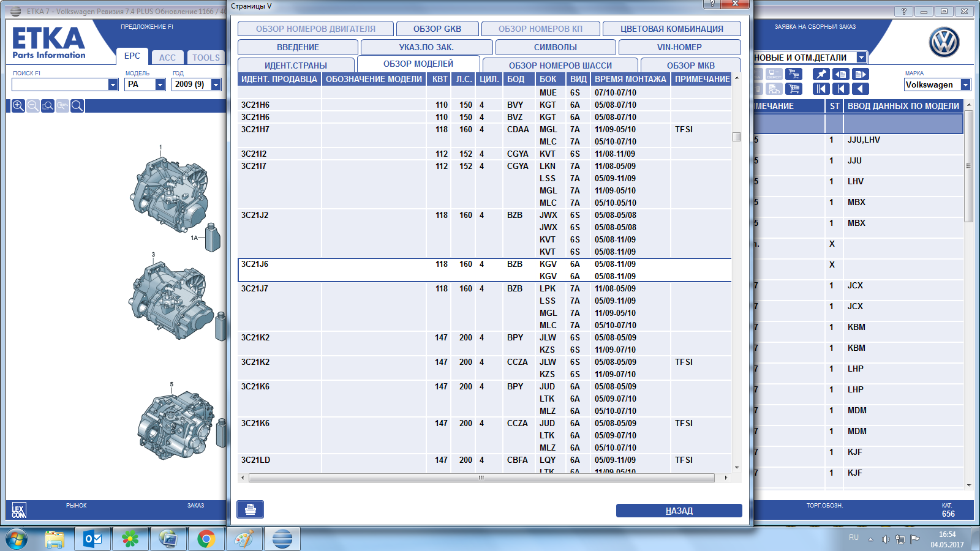Launch Outlook from taskbar
The image size is (980, 551).
92,539
